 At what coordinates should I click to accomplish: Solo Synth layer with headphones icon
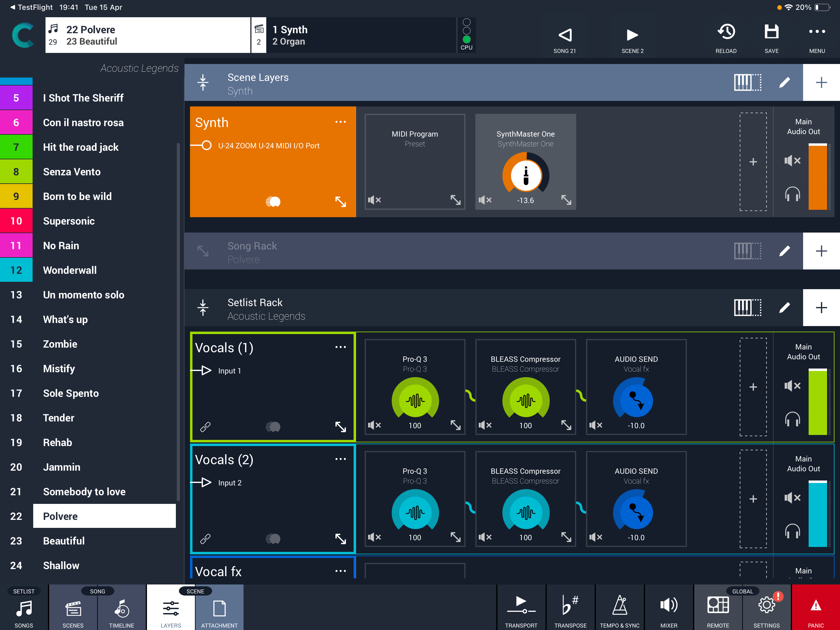792,193
